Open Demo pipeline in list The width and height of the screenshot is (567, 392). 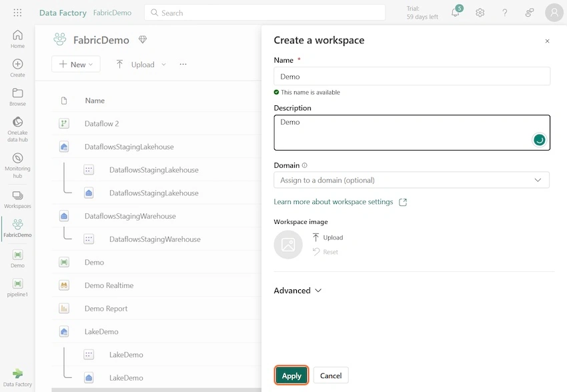click(x=94, y=262)
